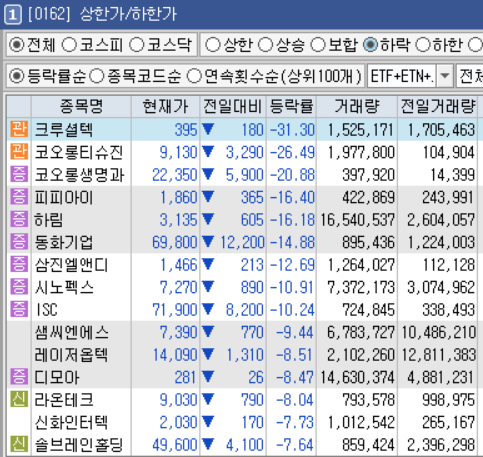Select stock name 코오롱티슈진
The image size is (483, 457).
coord(79,152)
